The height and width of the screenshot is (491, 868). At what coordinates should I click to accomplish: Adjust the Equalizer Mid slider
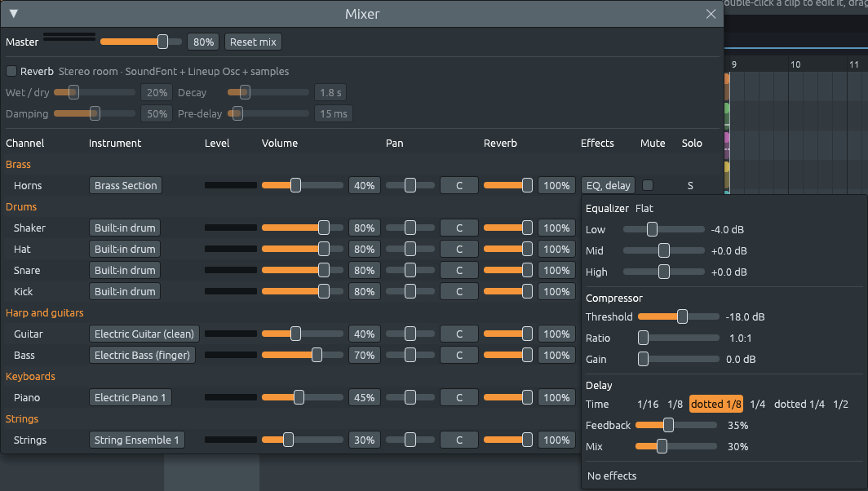[664, 250]
